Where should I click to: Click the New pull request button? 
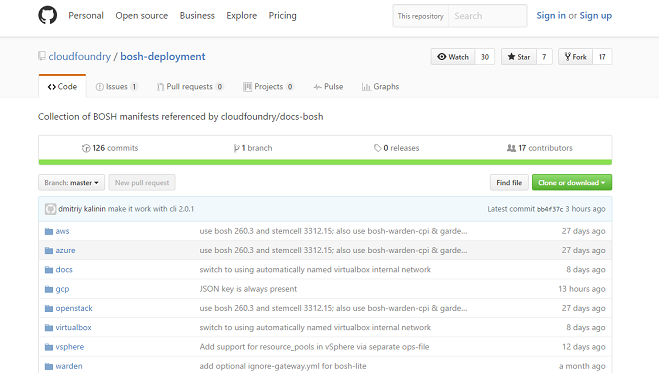[142, 183]
